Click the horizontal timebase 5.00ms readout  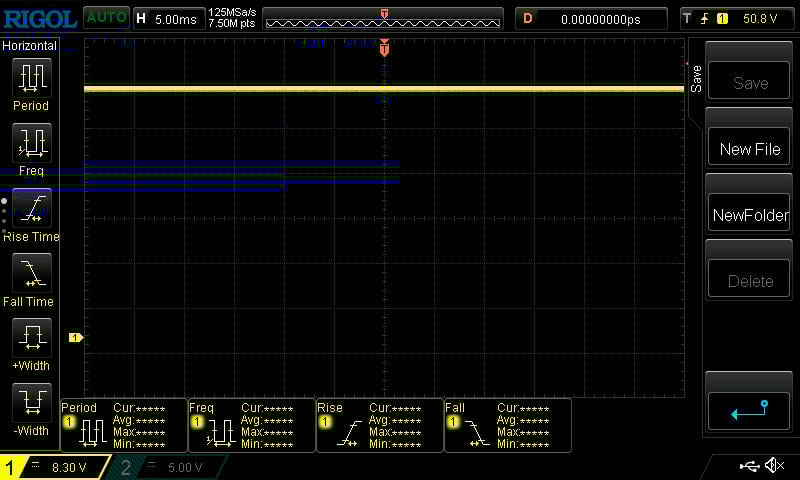(x=169, y=19)
